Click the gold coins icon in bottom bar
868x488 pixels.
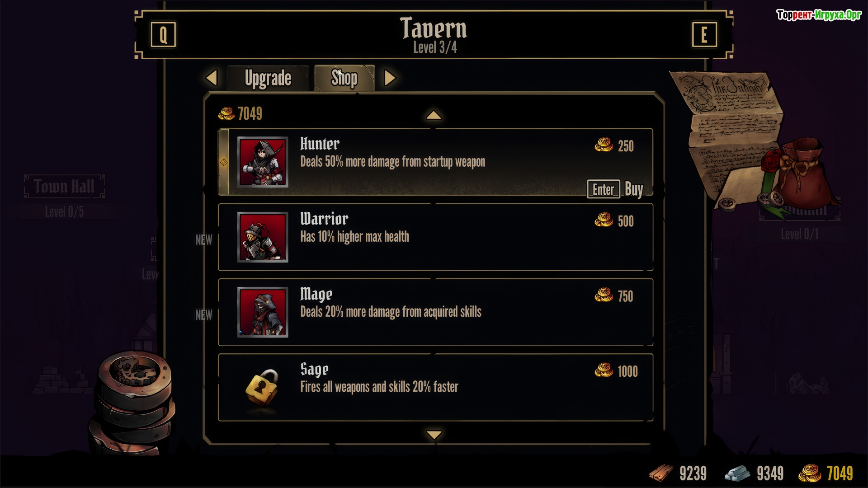click(809, 473)
